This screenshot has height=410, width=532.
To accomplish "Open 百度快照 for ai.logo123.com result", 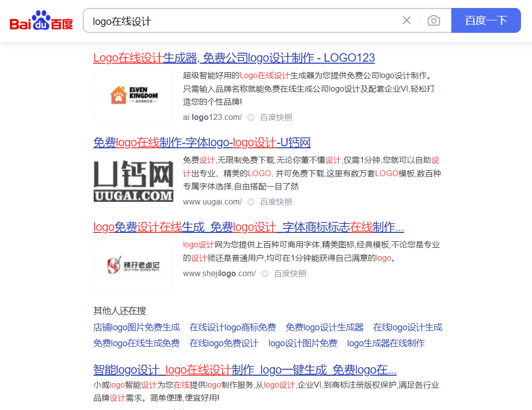I will click(x=276, y=117).
